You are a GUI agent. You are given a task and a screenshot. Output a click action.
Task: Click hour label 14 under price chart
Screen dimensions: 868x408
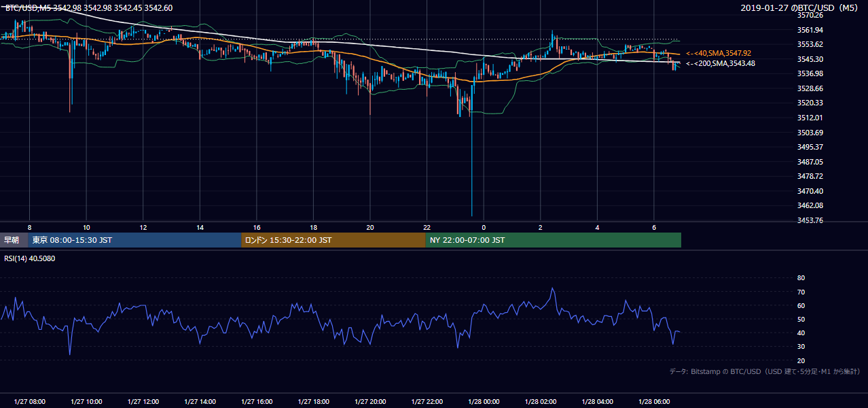pyautogui.click(x=200, y=227)
